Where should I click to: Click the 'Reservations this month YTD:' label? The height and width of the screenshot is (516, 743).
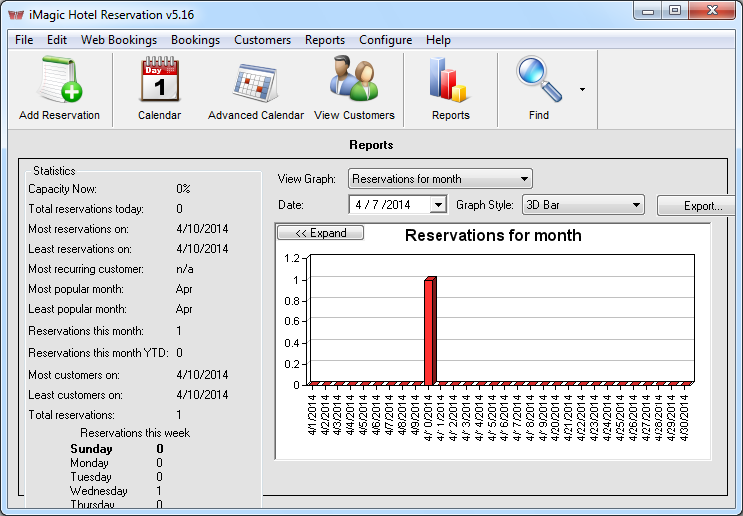98,353
